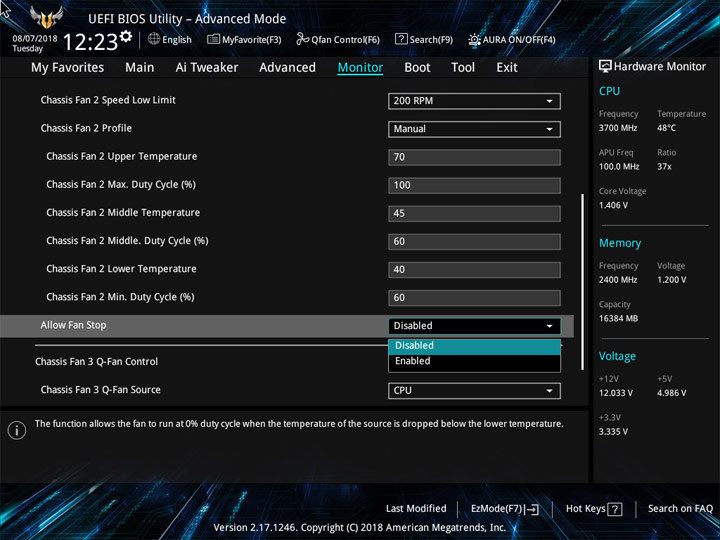This screenshot has width=720, height=540.
Task: Click the Ratio value 37x
Action: pos(664,167)
